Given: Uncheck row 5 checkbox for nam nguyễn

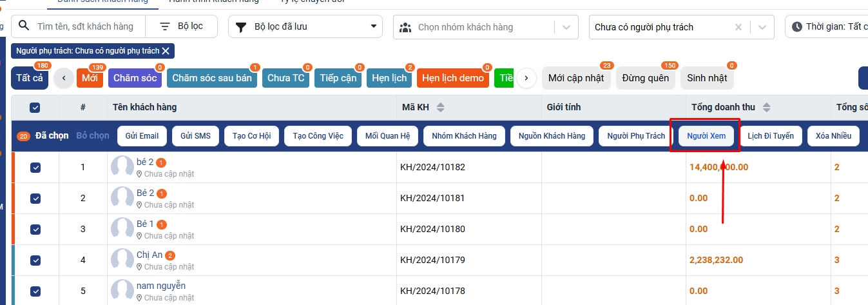Looking at the screenshot, I should pos(35,291).
